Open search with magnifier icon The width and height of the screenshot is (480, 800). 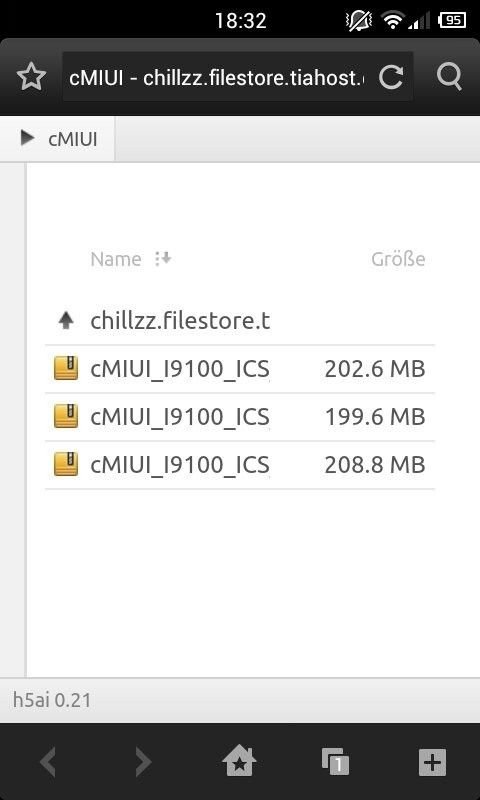point(449,77)
